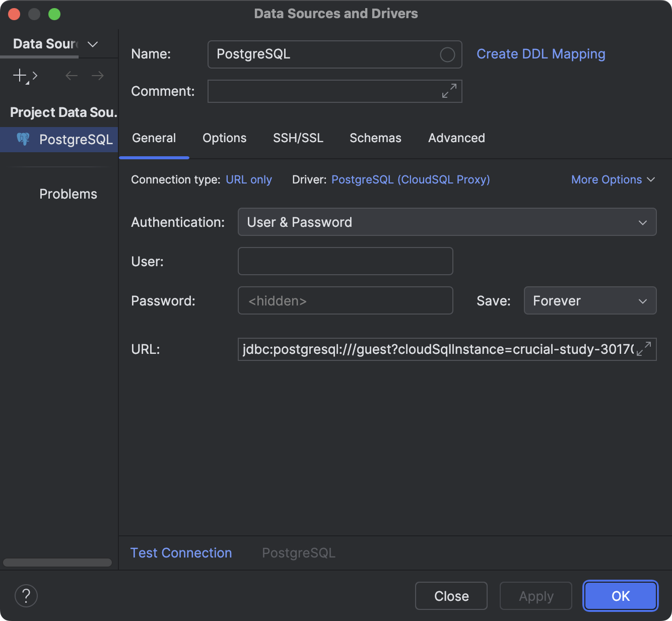Click the forward arrow in the sidebar toolbar
Screen dimensions: 672x621
coord(98,76)
